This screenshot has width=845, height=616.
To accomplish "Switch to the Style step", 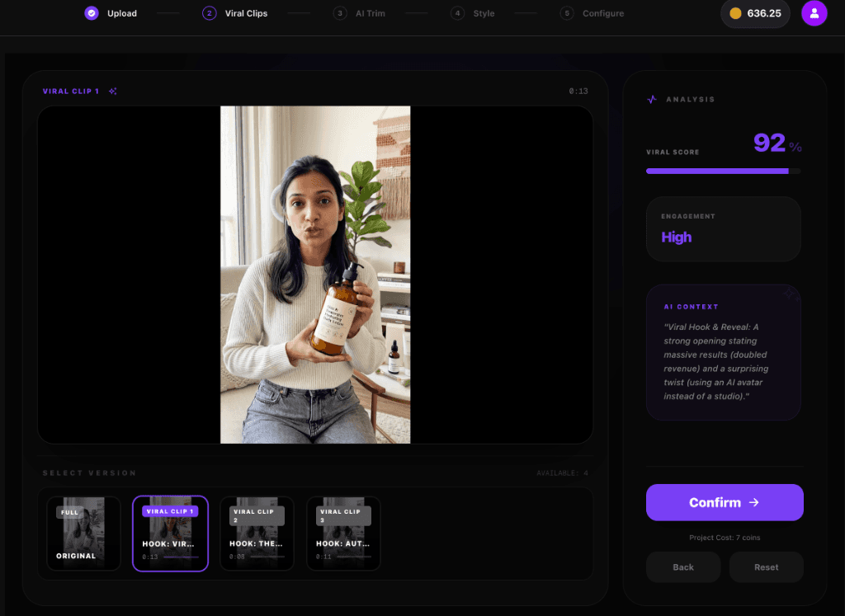I will pyautogui.click(x=473, y=13).
